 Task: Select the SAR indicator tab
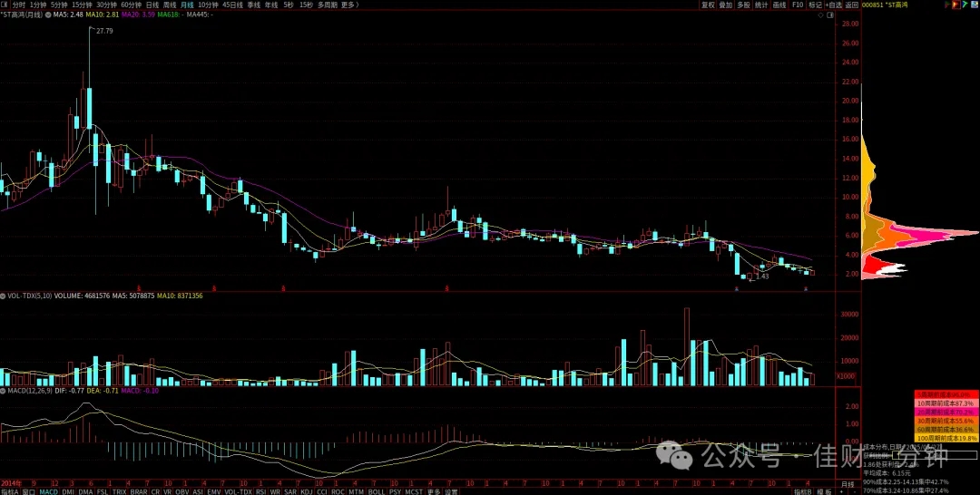[290, 491]
